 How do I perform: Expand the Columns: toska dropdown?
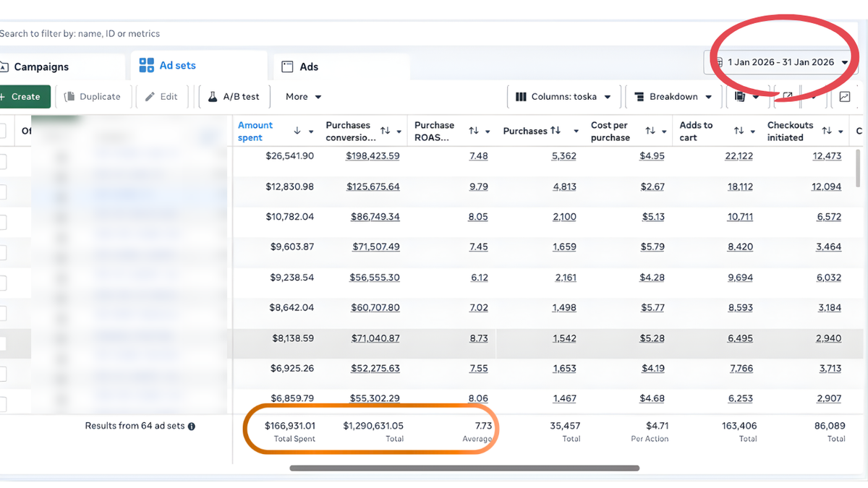[563, 97]
